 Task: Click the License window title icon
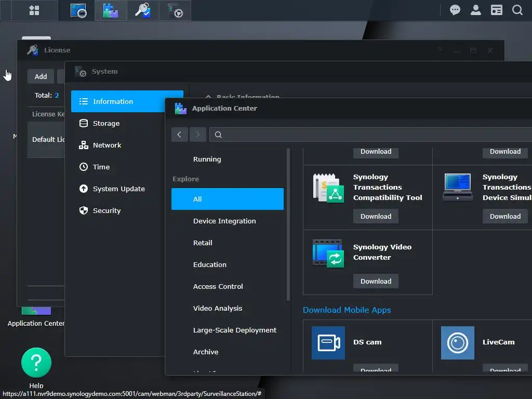[x=33, y=50]
